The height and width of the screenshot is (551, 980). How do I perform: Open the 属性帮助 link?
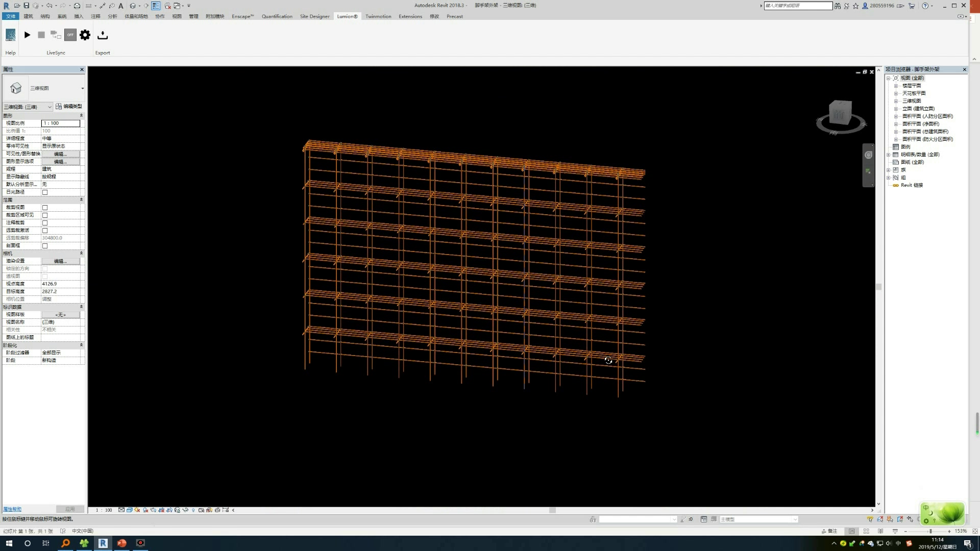click(12, 509)
